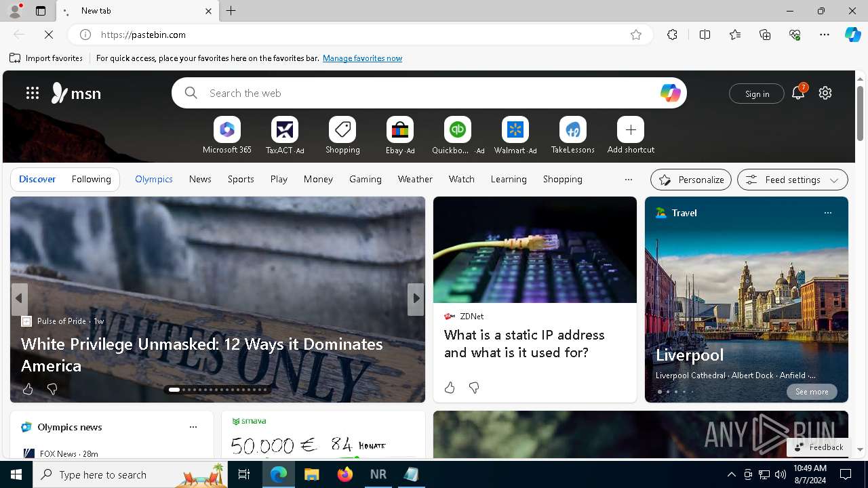
Task: Switch to Discover tab
Action: point(37,179)
